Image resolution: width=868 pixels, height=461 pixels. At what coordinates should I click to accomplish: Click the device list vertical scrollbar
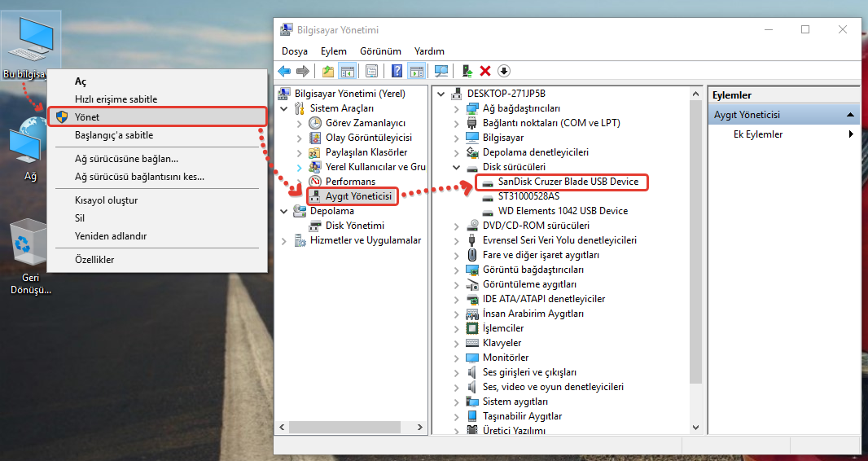tap(695, 244)
